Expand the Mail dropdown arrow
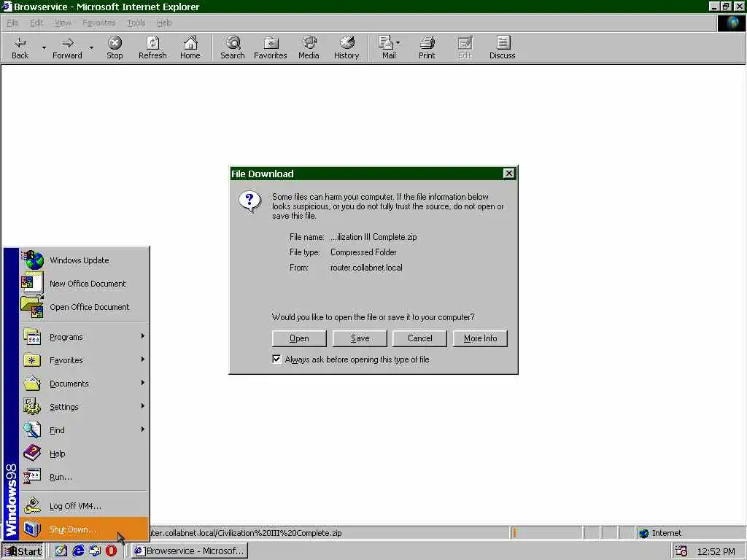The image size is (747, 560). click(x=398, y=43)
